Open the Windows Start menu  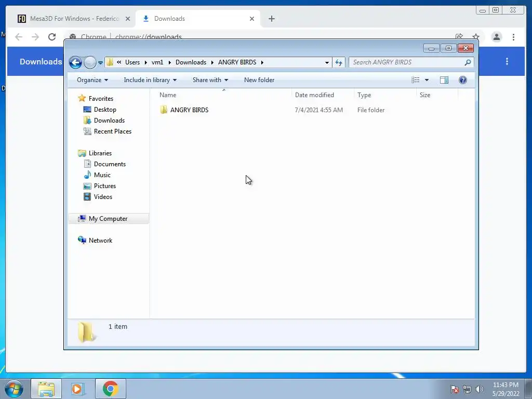(13, 389)
